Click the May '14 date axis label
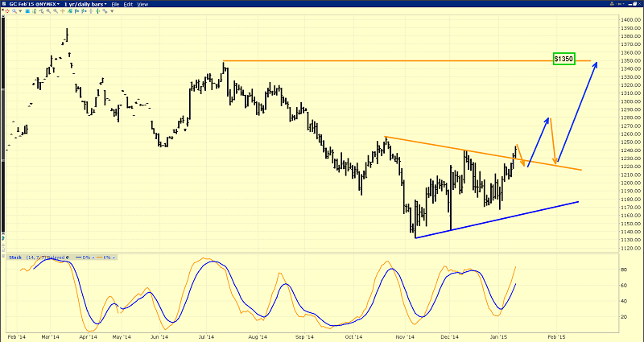The width and height of the screenshot is (644, 342). point(122,336)
